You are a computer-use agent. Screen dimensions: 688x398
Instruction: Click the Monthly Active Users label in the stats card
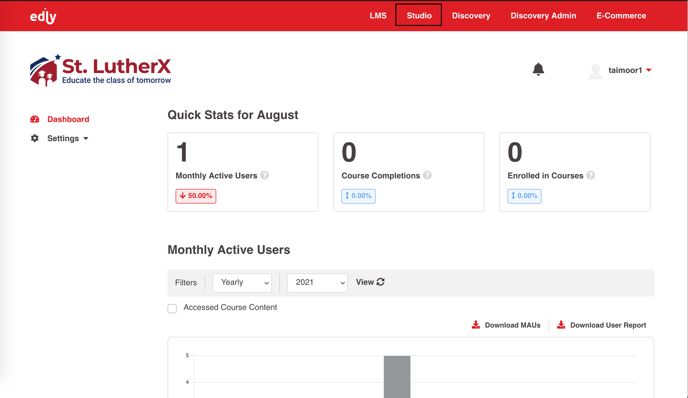(x=216, y=176)
